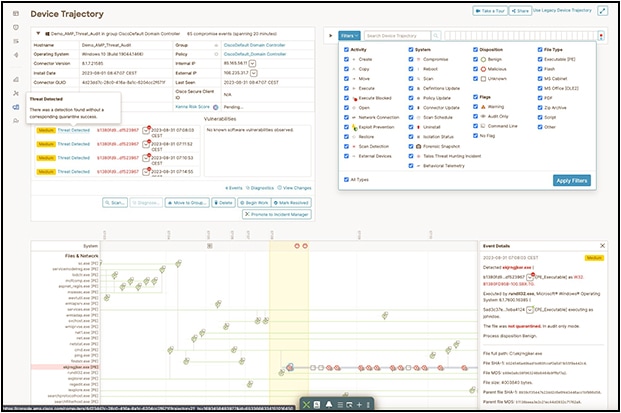Close the Event Details panel
The width and height of the screenshot is (621, 413).
[602, 246]
